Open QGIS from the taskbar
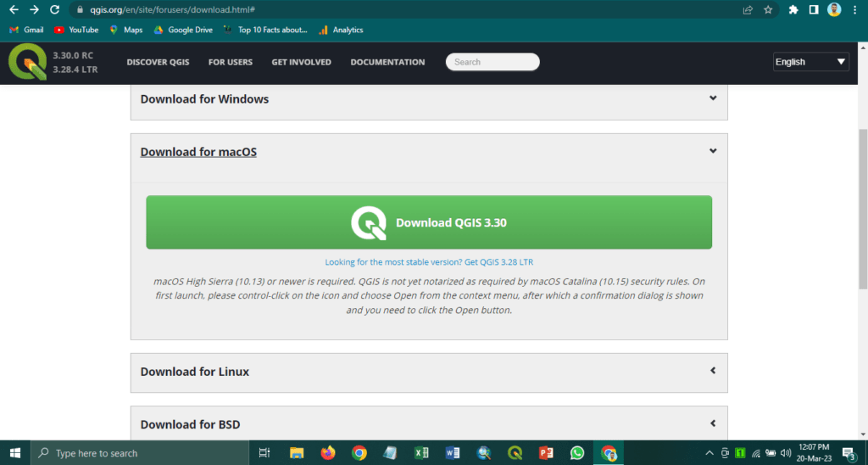The image size is (868, 465). (515, 453)
